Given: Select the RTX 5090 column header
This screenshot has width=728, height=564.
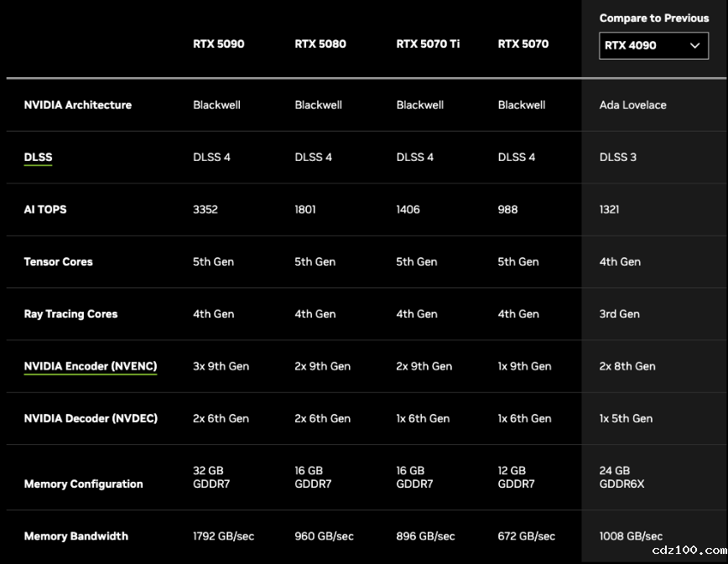Looking at the screenshot, I should (218, 44).
